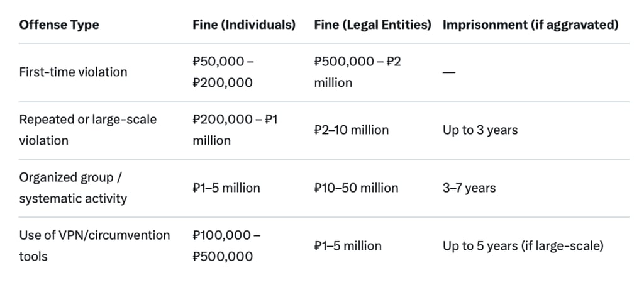Click the Imprisonment (if aggravated) header
This screenshot has width=644, height=297.
(x=530, y=25)
